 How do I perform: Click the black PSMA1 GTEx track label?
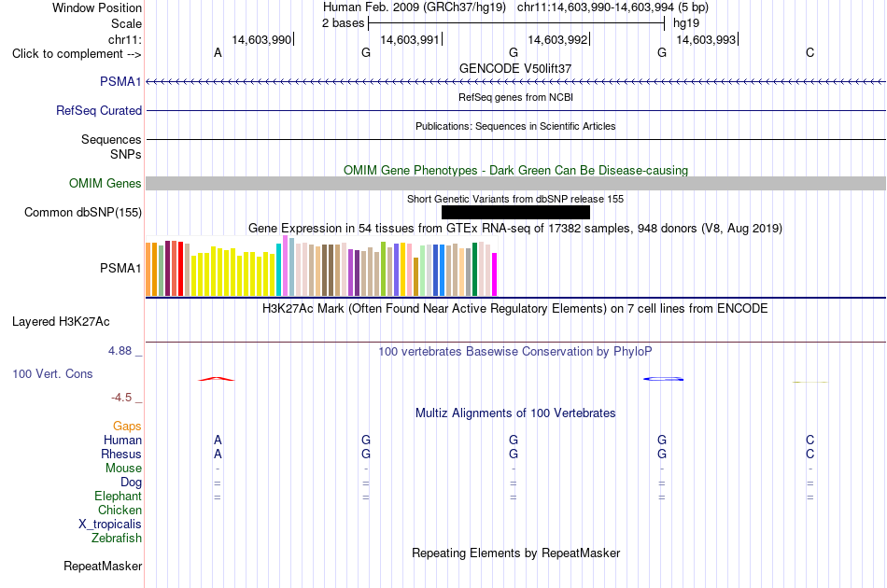point(120,268)
